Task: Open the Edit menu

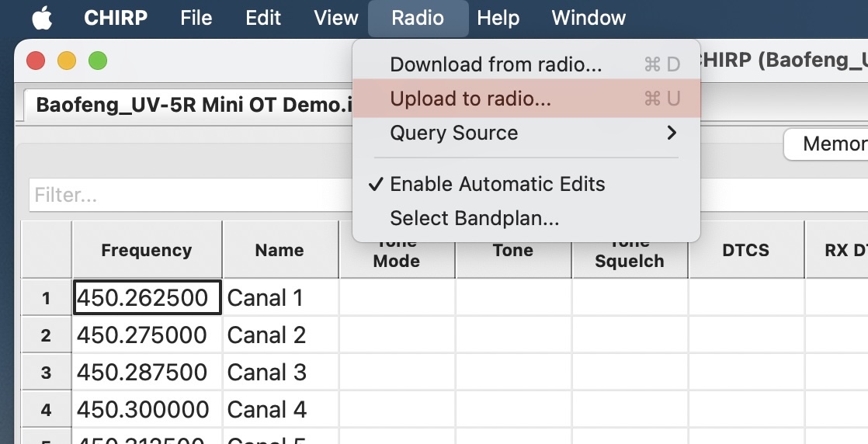Action: point(263,18)
